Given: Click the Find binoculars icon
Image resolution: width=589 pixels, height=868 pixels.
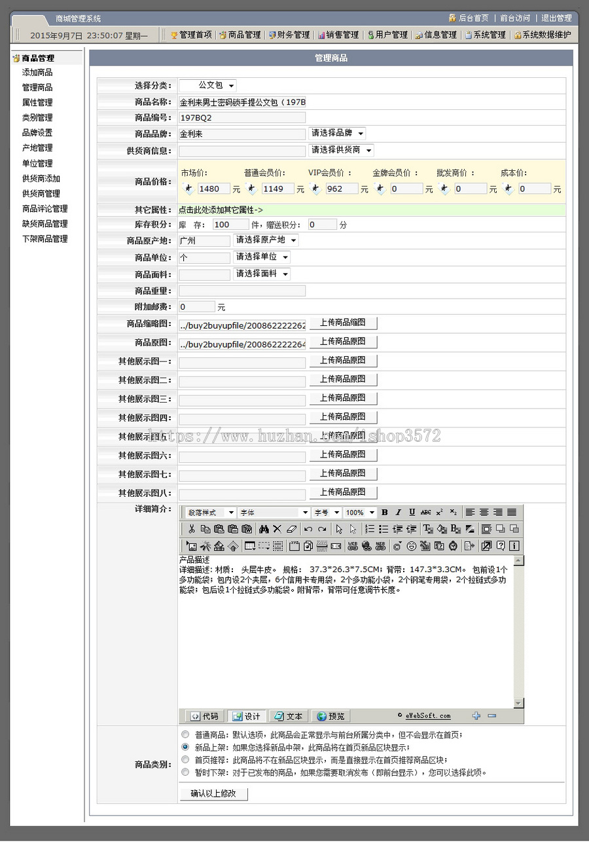Looking at the screenshot, I should [264, 529].
